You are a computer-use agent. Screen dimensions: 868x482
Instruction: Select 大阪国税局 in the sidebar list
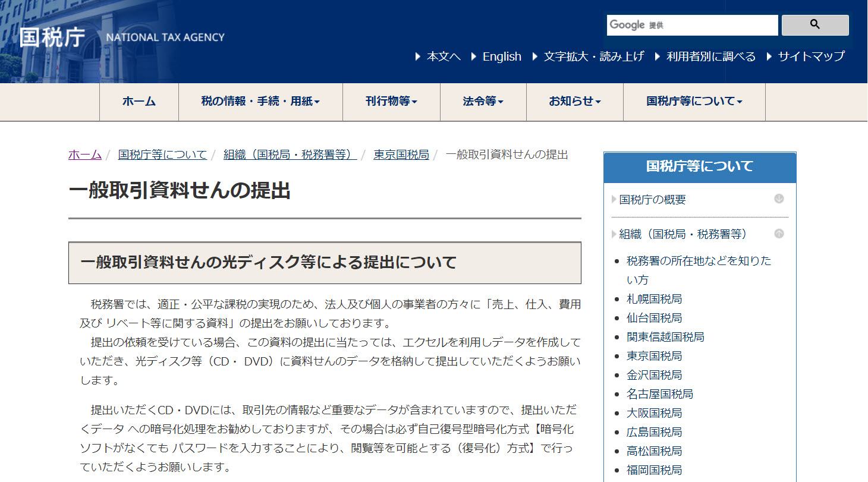coord(654,413)
